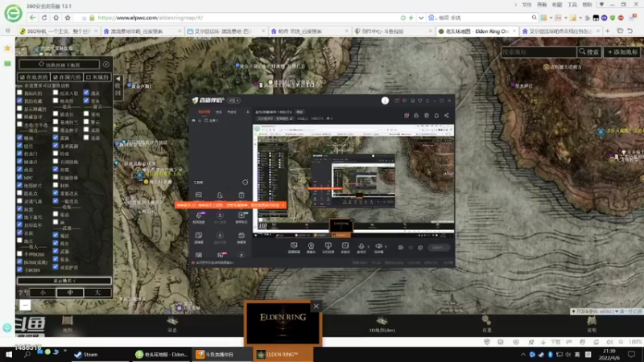Toggle the 圣杯露滴 checkbox

(56, 146)
